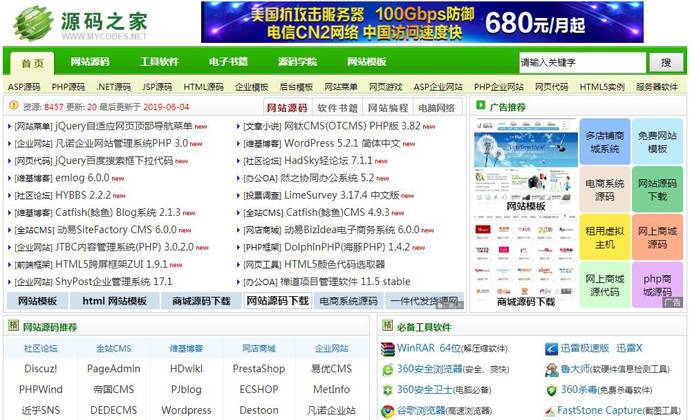The height and width of the screenshot is (420, 690).
Task: Open the DEDECMS recommendation link
Action: (114, 410)
